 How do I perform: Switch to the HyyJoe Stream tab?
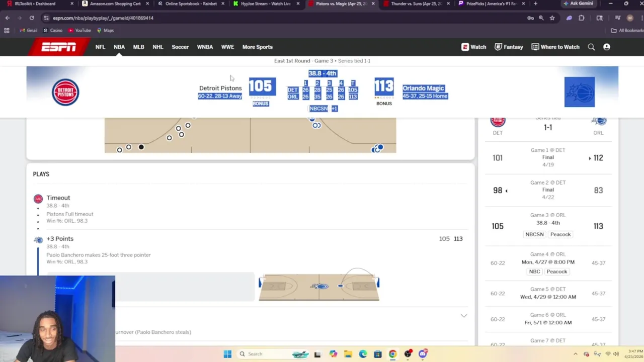tap(267, 4)
